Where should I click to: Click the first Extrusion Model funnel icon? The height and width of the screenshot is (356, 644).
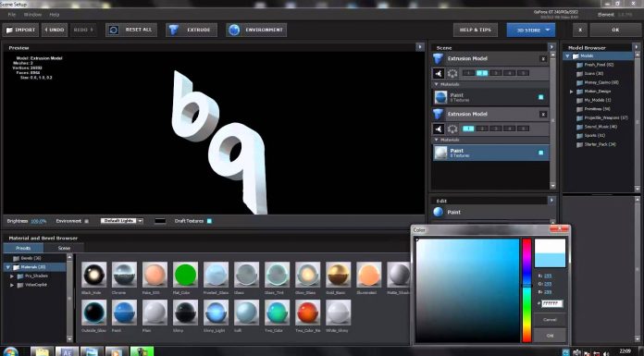point(439,59)
